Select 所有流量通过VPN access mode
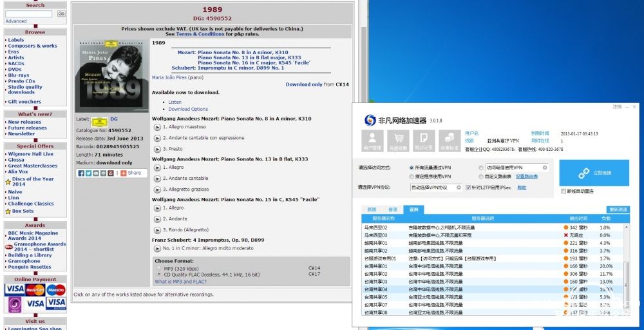 [x=412, y=168]
